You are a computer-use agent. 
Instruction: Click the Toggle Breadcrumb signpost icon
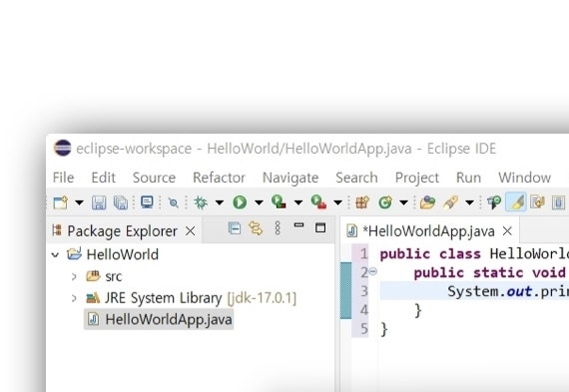click(494, 202)
